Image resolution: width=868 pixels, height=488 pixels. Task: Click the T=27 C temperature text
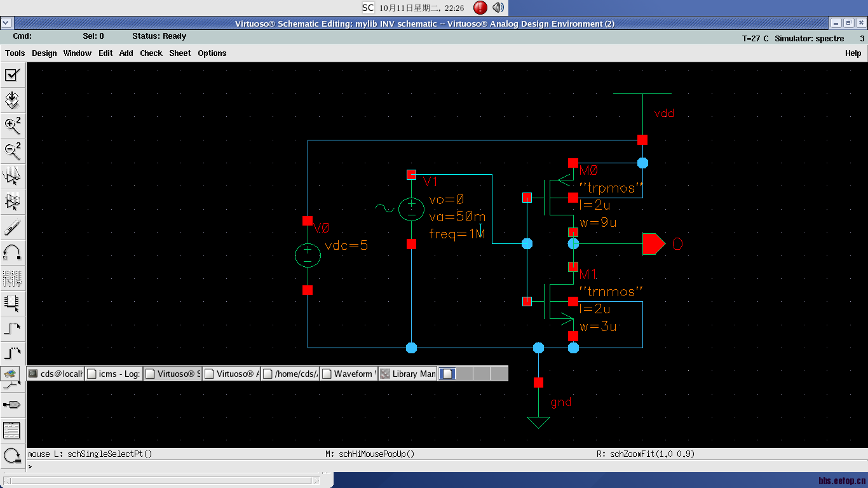click(755, 39)
